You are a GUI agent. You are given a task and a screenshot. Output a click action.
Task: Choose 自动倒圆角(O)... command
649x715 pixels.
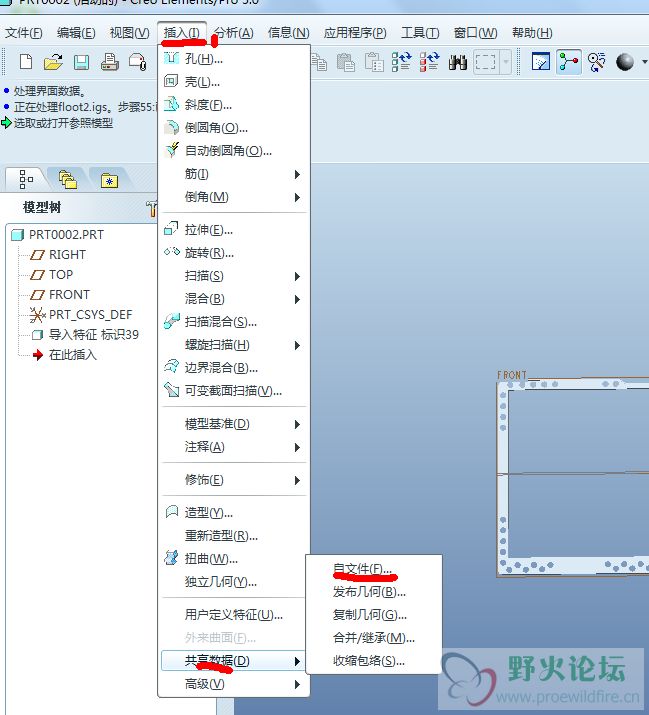tap(234, 150)
